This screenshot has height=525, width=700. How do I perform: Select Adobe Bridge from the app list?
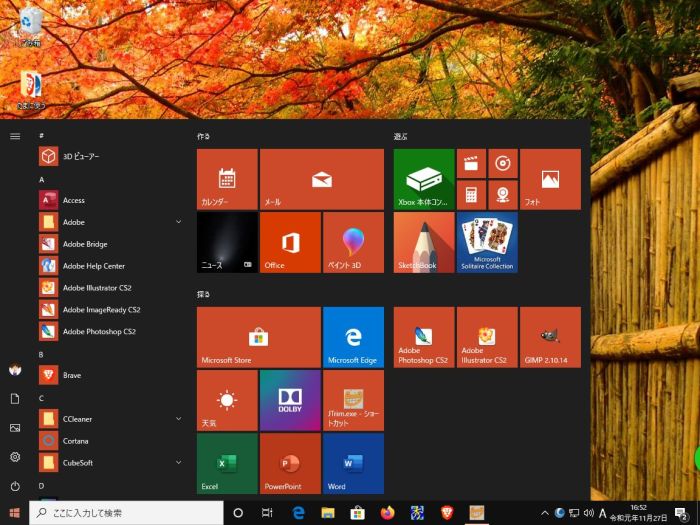(x=85, y=244)
